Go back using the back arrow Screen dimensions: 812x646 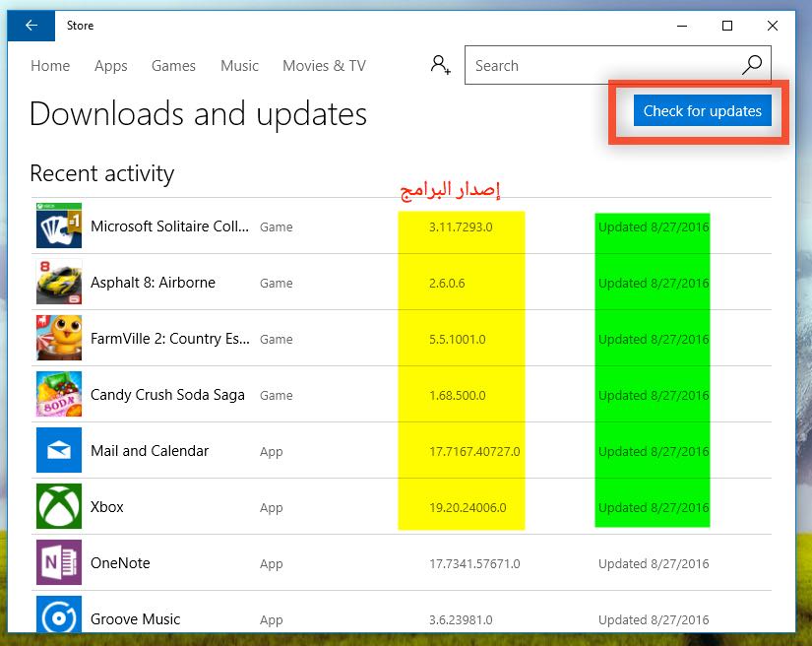tap(31, 26)
